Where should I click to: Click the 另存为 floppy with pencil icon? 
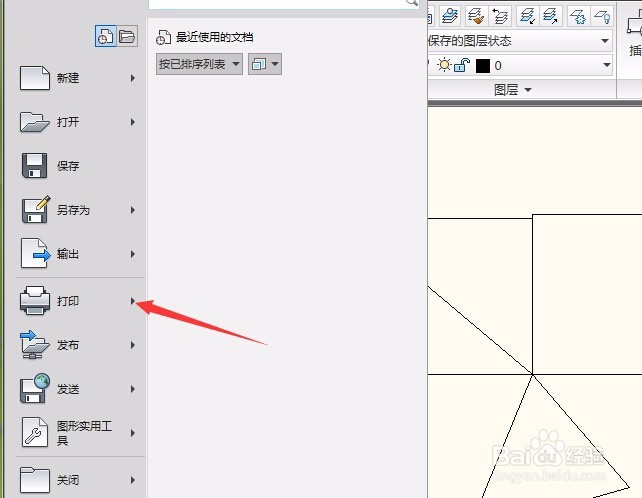tap(36, 209)
